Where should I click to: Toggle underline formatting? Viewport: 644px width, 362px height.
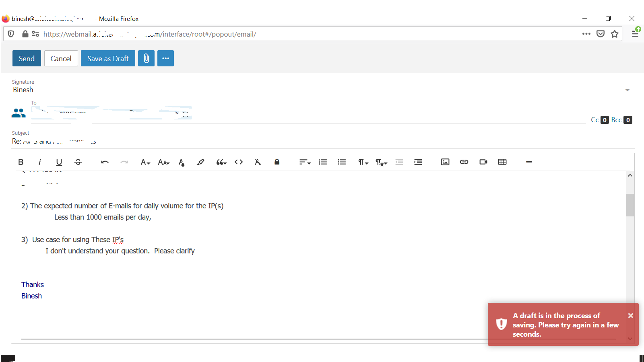pos(59,162)
